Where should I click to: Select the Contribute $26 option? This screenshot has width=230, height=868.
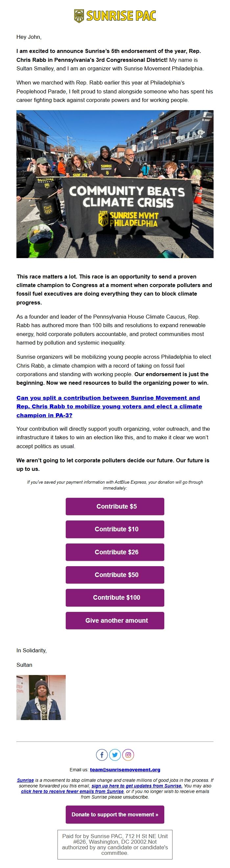pos(115,552)
